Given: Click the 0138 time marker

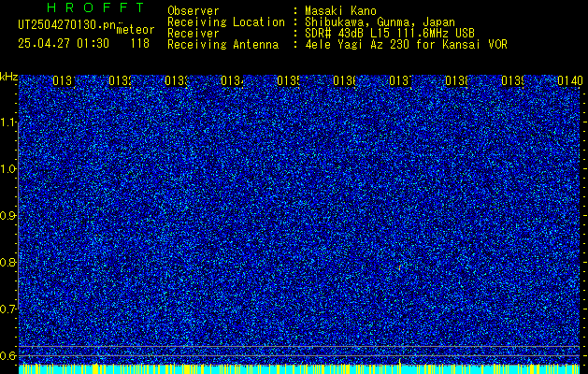Looking at the screenshot, I should (457, 80).
